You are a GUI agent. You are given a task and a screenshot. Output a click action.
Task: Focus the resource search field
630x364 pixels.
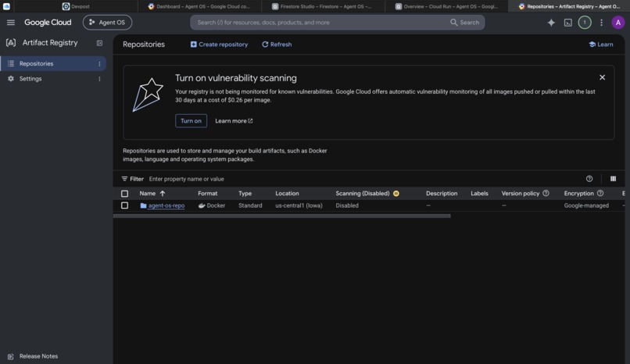(321, 23)
